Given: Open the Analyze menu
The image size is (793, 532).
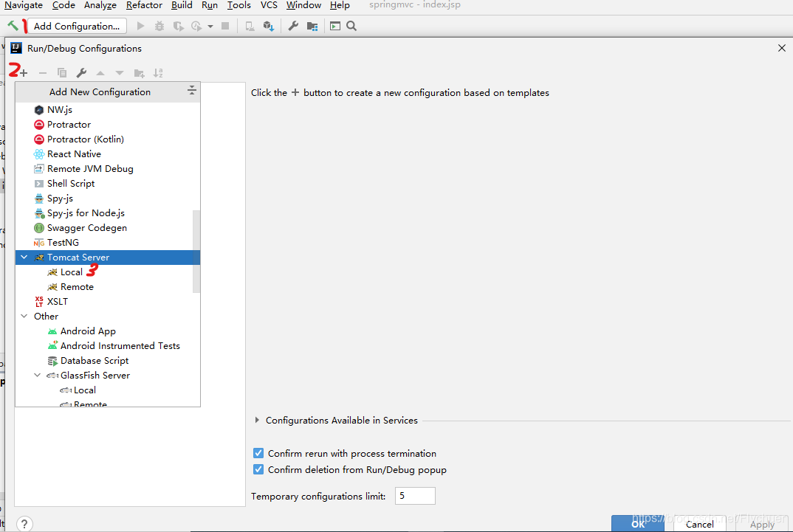Looking at the screenshot, I should (x=100, y=5).
